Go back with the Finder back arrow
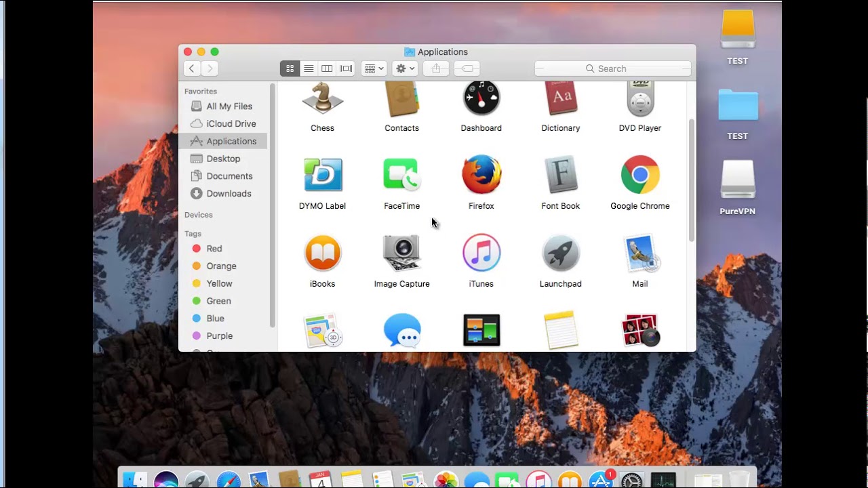This screenshot has width=868, height=488. [x=192, y=68]
